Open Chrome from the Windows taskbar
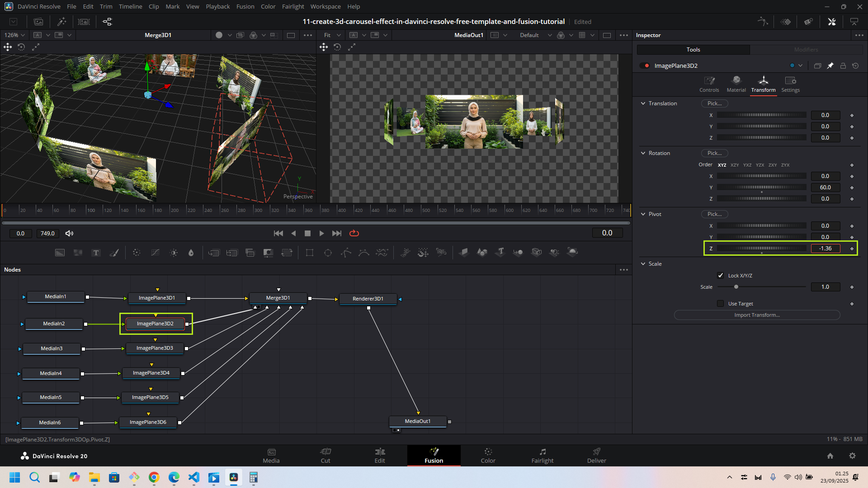 [x=154, y=478]
